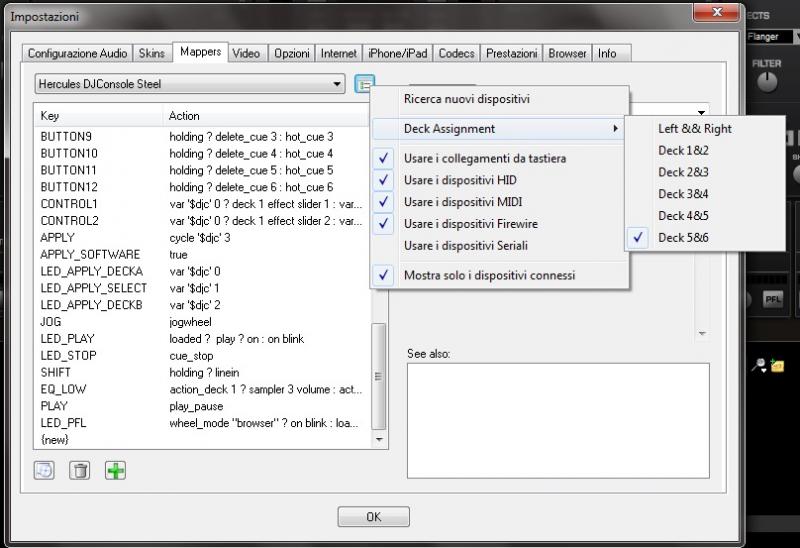Image resolution: width=800 pixels, height=548 pixels.
Task: Select the APPLY_SOFTWARE mapping row
Action: pyautogui.click(x=202, y=255)
